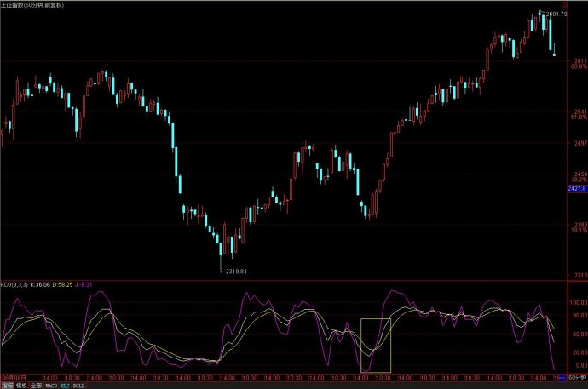Click the 20.00 KDJ scale label

pos(579,352)
